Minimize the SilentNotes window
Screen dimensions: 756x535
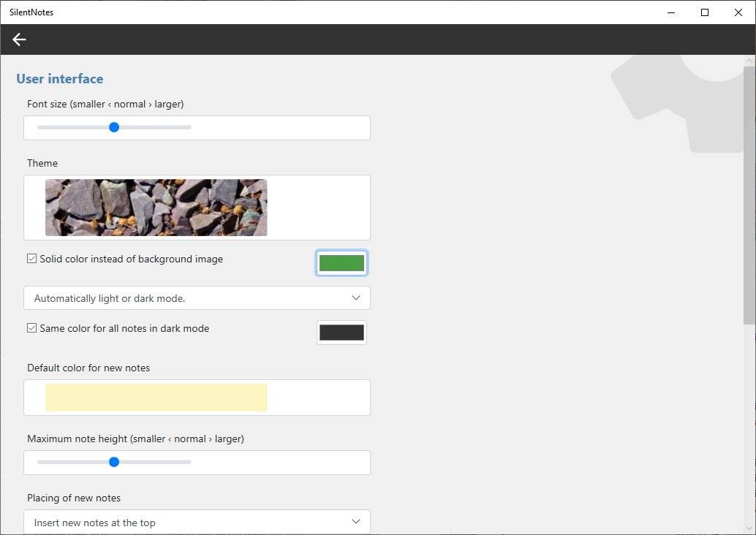[x=670, y=12]
